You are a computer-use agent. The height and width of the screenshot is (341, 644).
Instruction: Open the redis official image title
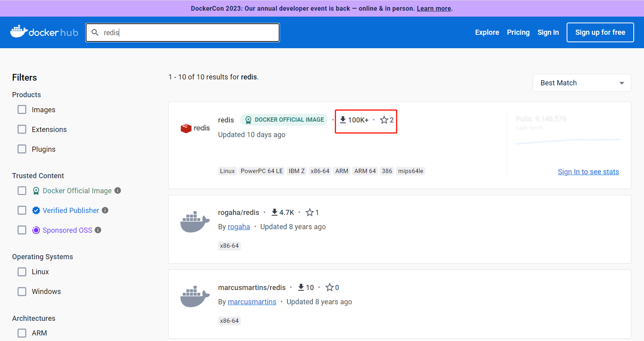click(x=226, y=120)
